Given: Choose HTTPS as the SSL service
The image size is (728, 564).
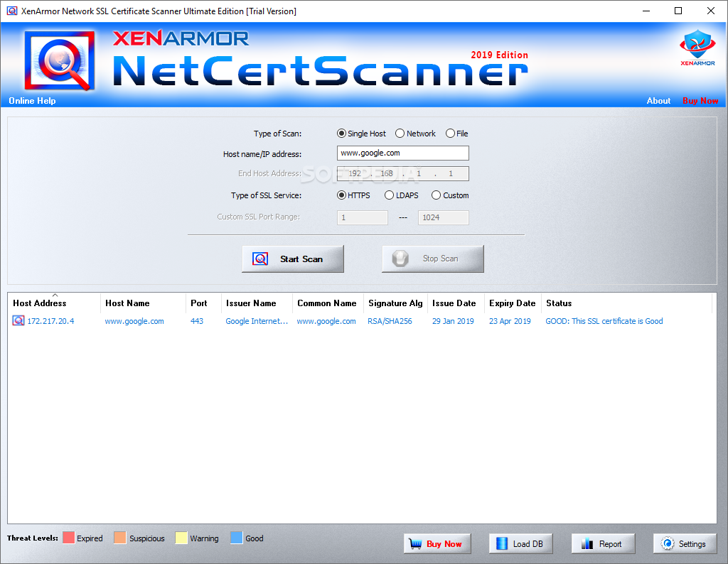Looking at the screenshot, I should coord(353,195).
